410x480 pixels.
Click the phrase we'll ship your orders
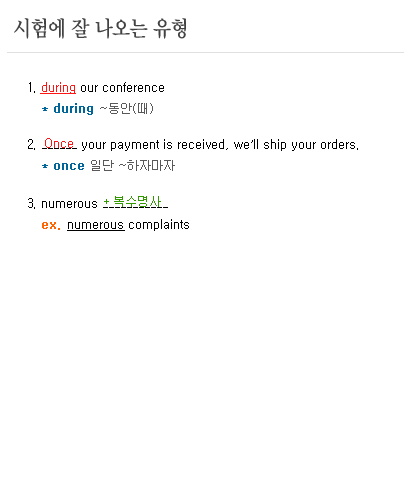296,145
